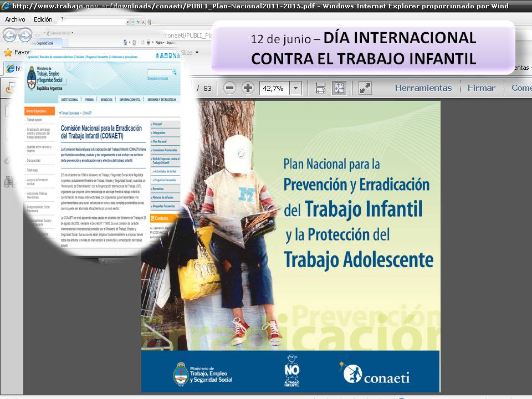Viewport: 532px width, 399px height.
Task: Click the zoom percentage field showing 42,7%
Action: (274, 88)
